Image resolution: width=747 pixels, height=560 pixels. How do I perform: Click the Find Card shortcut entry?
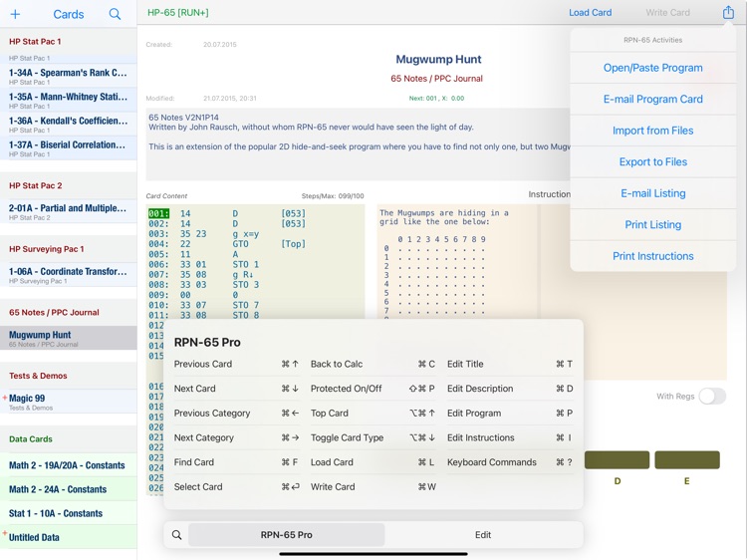[236, 462]
